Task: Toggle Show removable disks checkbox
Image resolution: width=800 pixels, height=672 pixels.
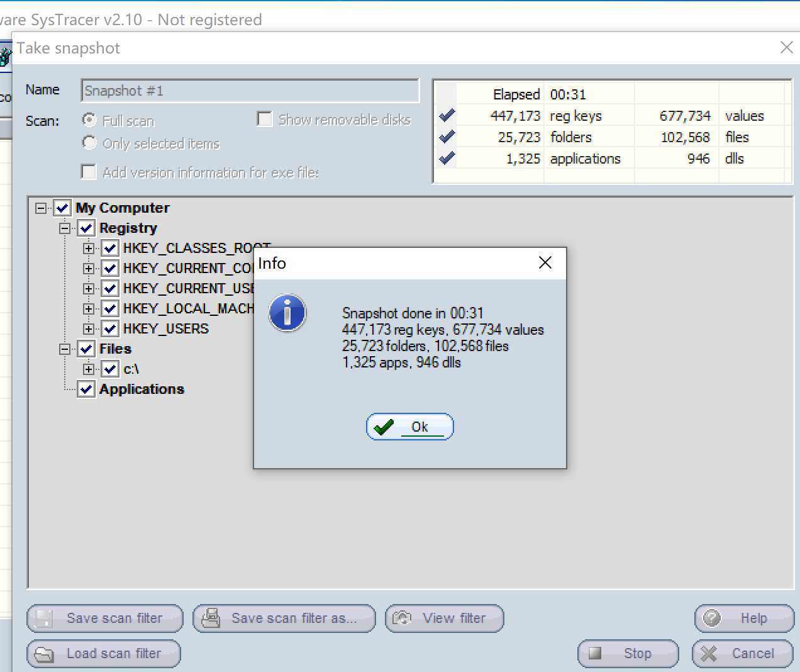Action: tap(265, 119)
